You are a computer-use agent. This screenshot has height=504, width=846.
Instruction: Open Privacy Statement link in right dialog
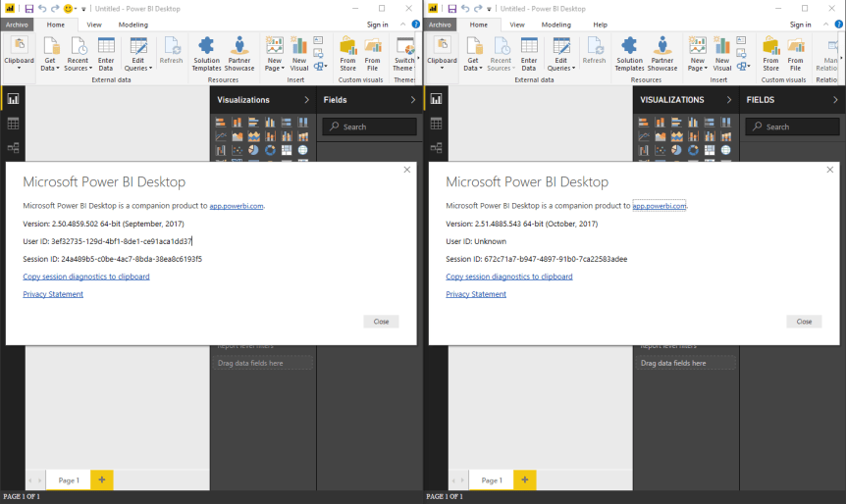click(x=476, y=294)
